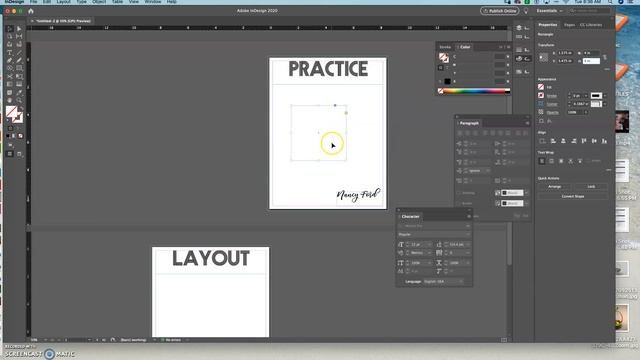Screen dimensions: 640x360
Task: Select the Eyedropper tool
Action: point(19,93)
